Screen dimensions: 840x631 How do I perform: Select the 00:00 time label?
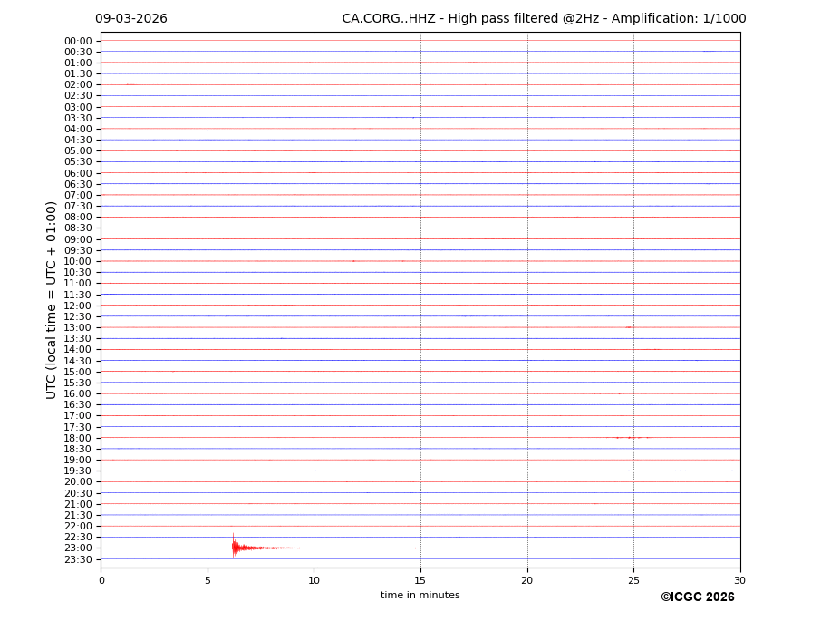click(x=78, y=41)
